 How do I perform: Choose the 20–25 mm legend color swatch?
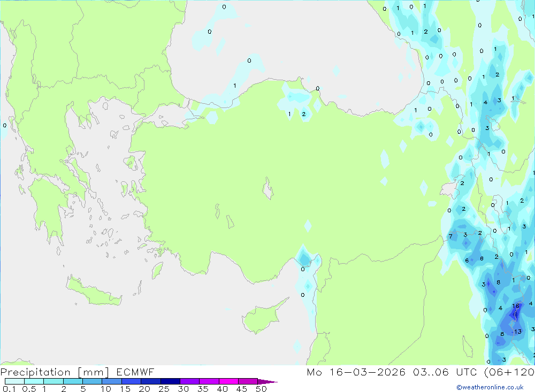point(150,381)
